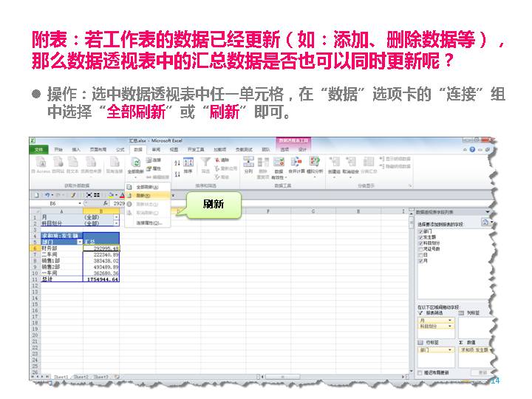Viewport: 532px width, 399px height.
Task: Click the 模拟分析 (What-If Analysis) icon
Action: (x=315, y=164)
